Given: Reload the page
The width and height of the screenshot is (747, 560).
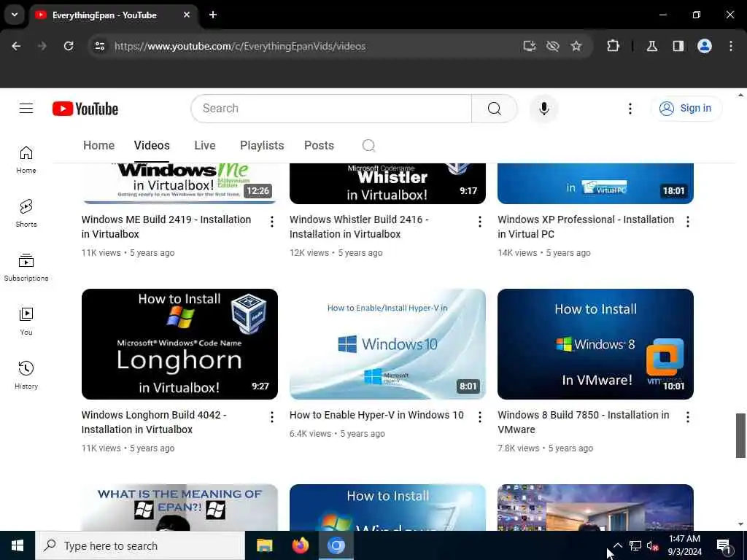Looking at the screenshot, I should pos(69,46).
